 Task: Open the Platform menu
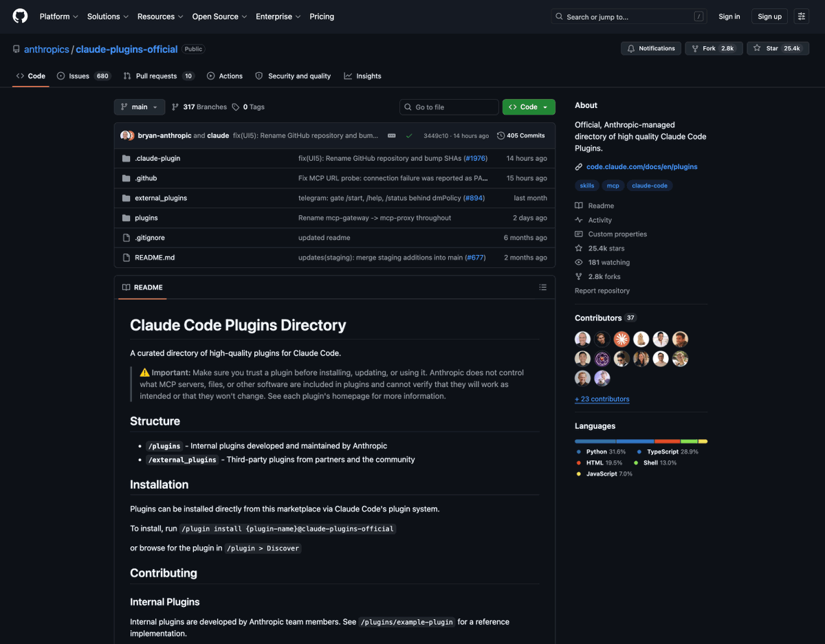(58, 16)
